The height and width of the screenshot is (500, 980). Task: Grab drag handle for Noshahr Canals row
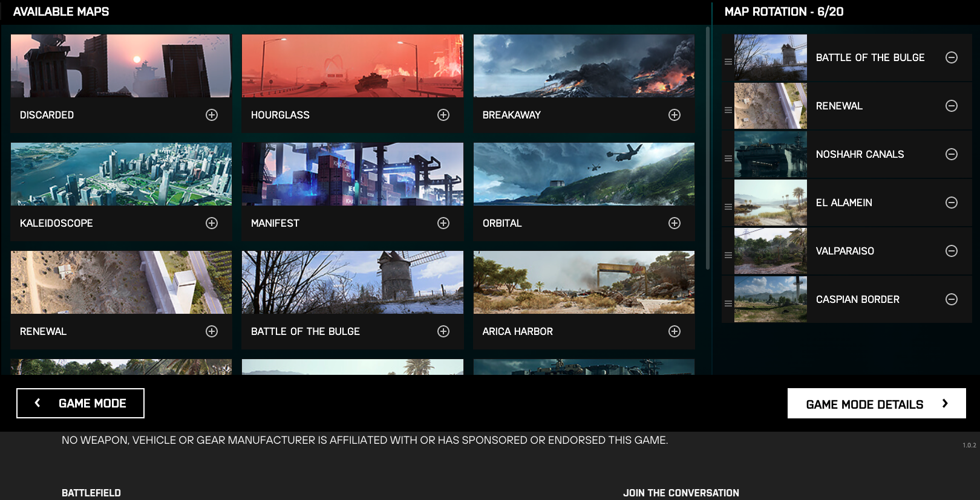click(728, 158)
